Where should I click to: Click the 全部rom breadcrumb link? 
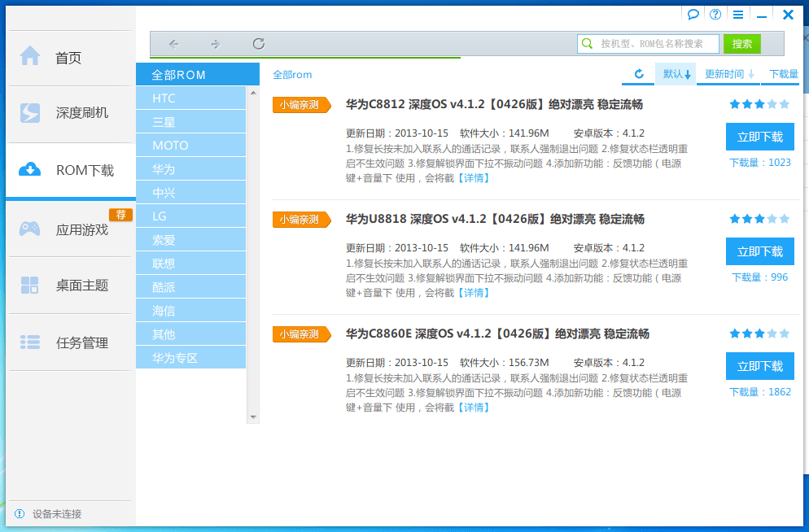pos(292,74)
